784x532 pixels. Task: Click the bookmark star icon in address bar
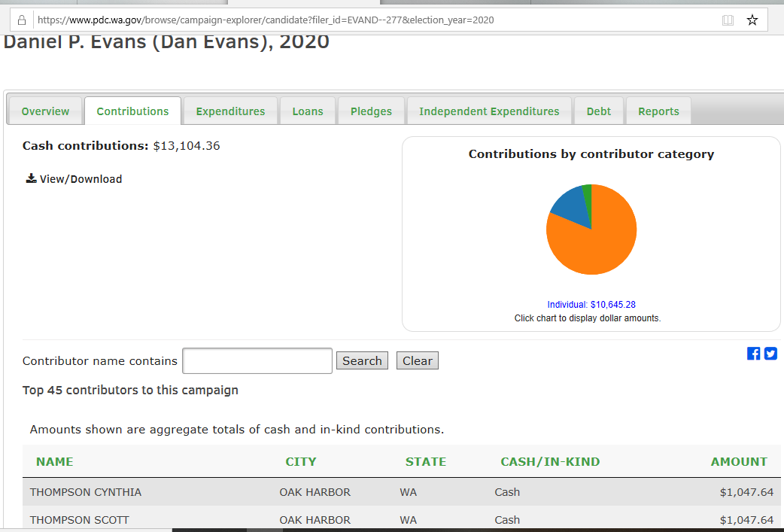tap(752, 20)
